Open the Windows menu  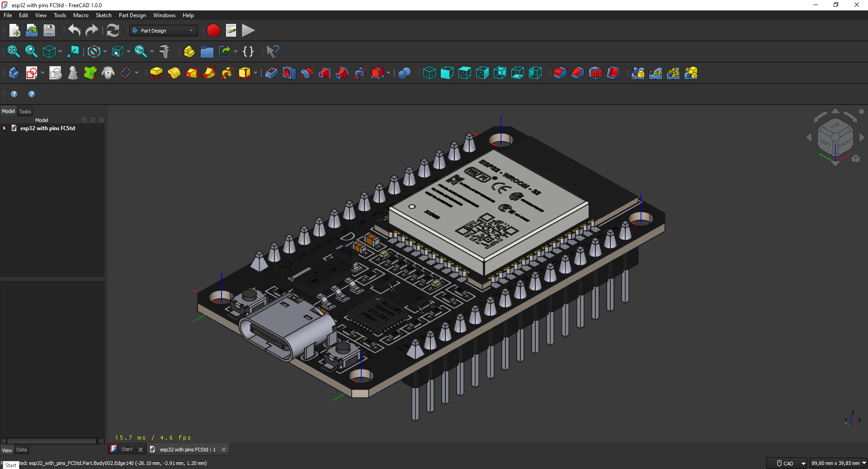point(164,15)
